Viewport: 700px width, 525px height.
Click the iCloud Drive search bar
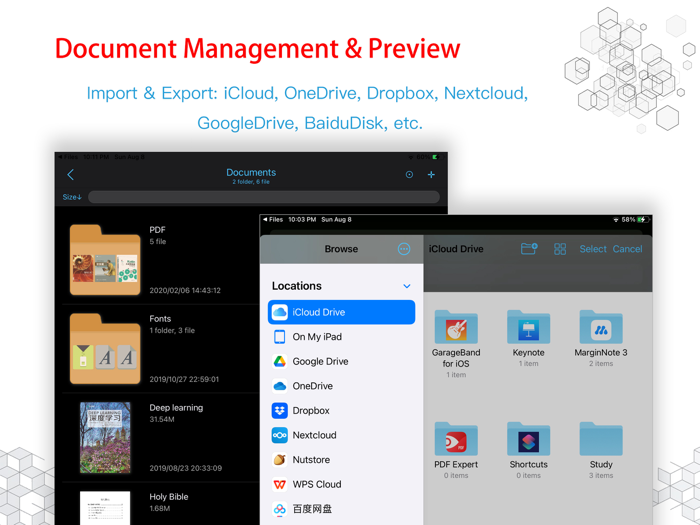pyautogui.click(x=538, y=273)
